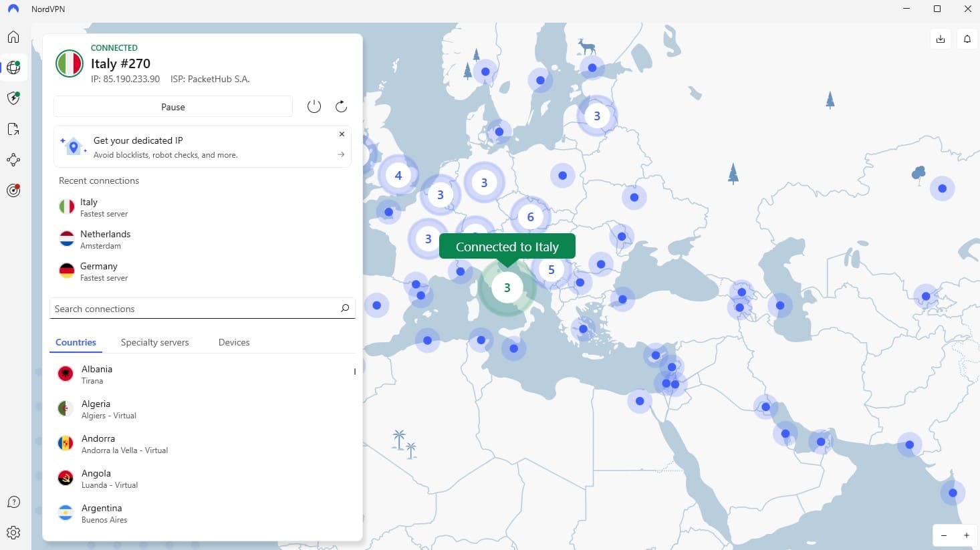Click the Argentina flag icon
Screen dimensions: 980x550
tap(66, 513)
